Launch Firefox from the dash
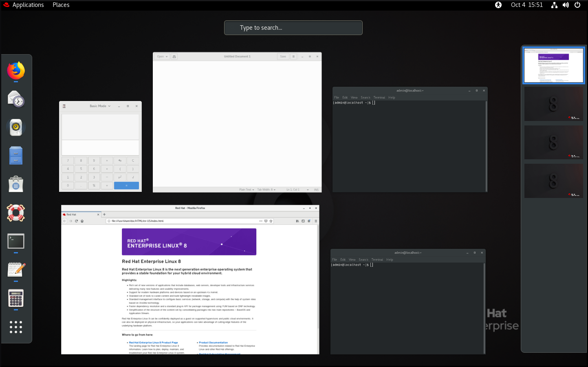The image size is (588, 367). pos(16,70)
